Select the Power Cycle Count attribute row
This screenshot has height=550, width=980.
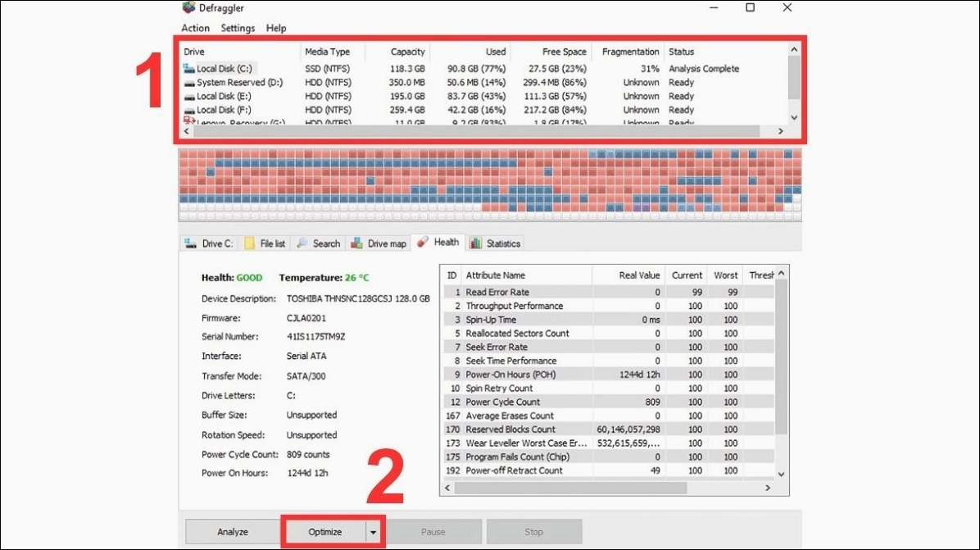pyautogui.click(x=609, y=402)
